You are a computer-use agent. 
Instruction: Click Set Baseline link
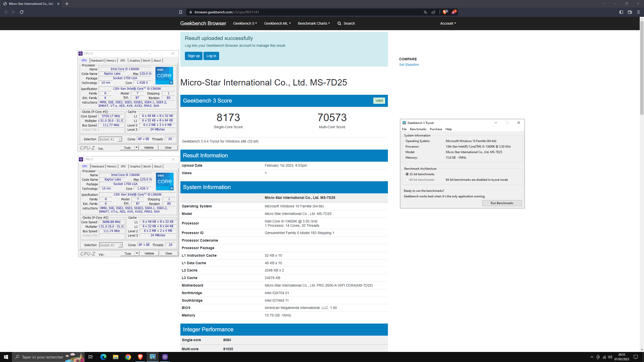point(409,65)
